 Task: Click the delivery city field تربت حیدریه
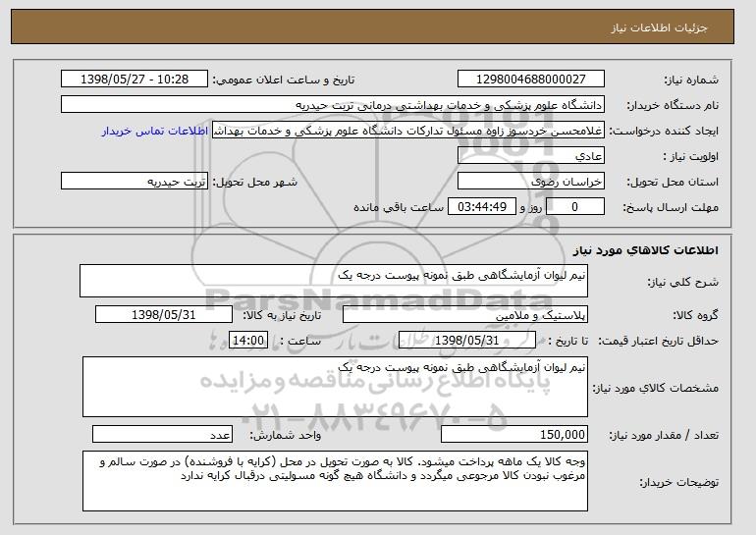(135, 182)
